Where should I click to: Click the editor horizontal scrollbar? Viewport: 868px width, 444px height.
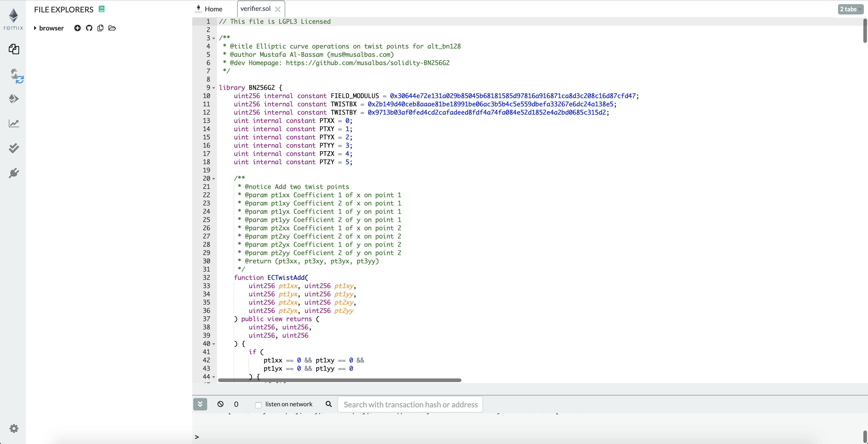[339, 380]
